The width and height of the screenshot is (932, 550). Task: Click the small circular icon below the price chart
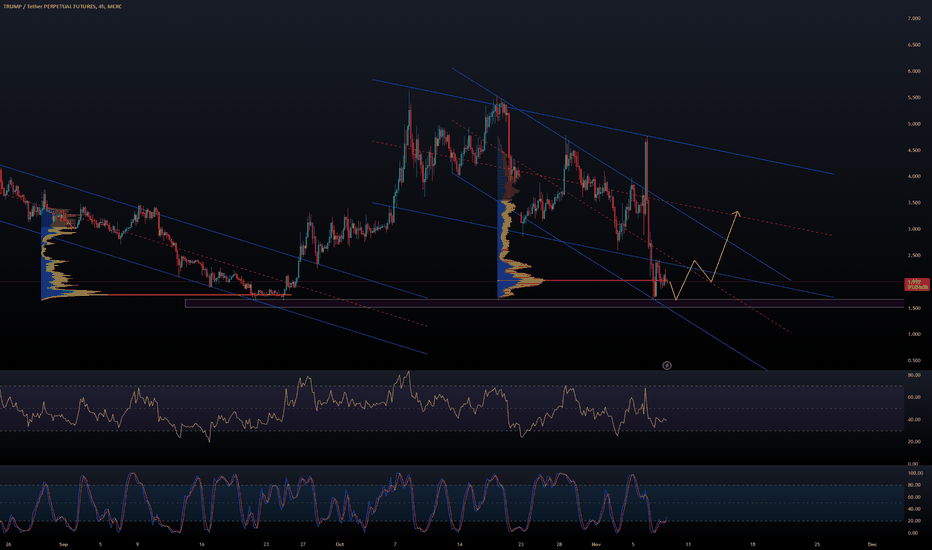[667, 366]
